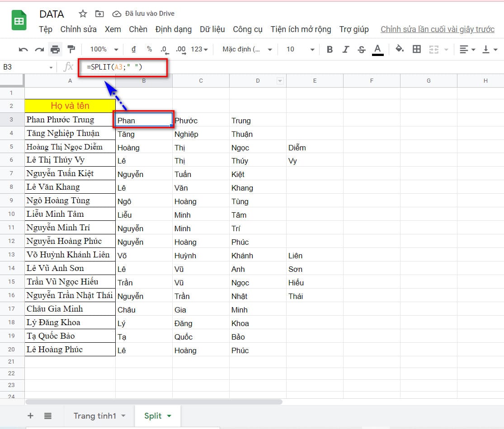This screenshot has height=429, width=504.
Task: Toggle strikethrough formatting
Action: click(361, 49)
